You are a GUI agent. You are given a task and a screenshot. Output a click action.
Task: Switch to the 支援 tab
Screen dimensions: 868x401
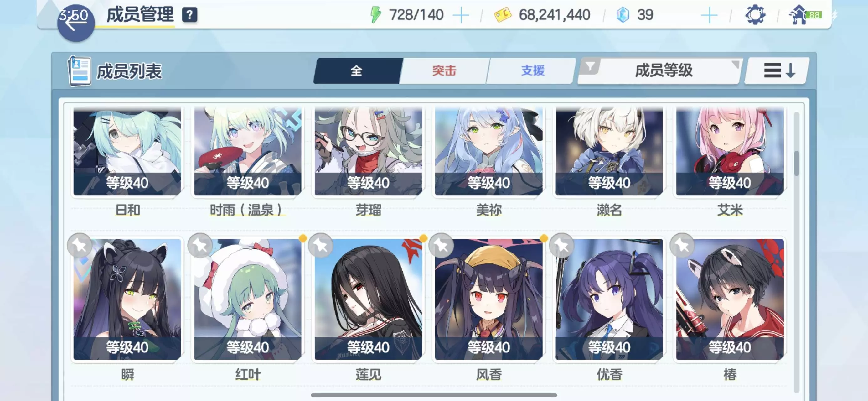coord(532,71)
